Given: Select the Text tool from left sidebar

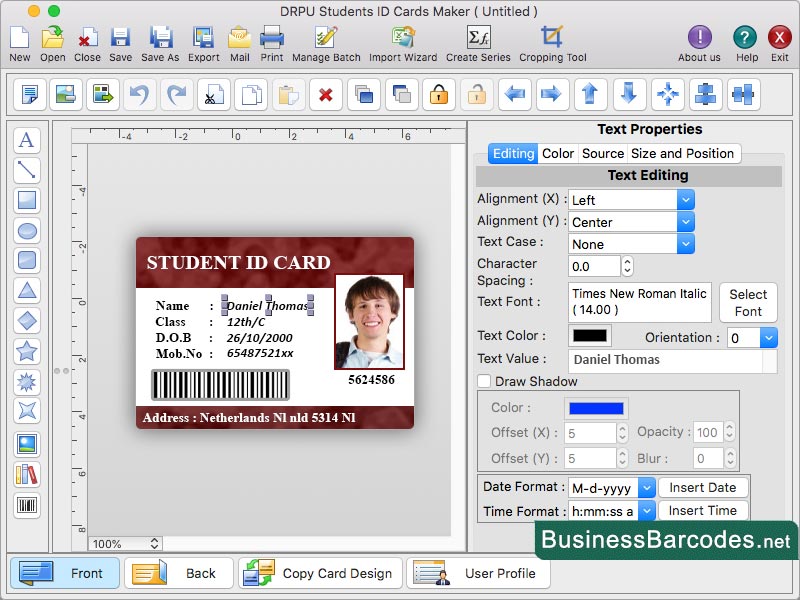Looking at the screenshot, I should (x=27, y=141).
